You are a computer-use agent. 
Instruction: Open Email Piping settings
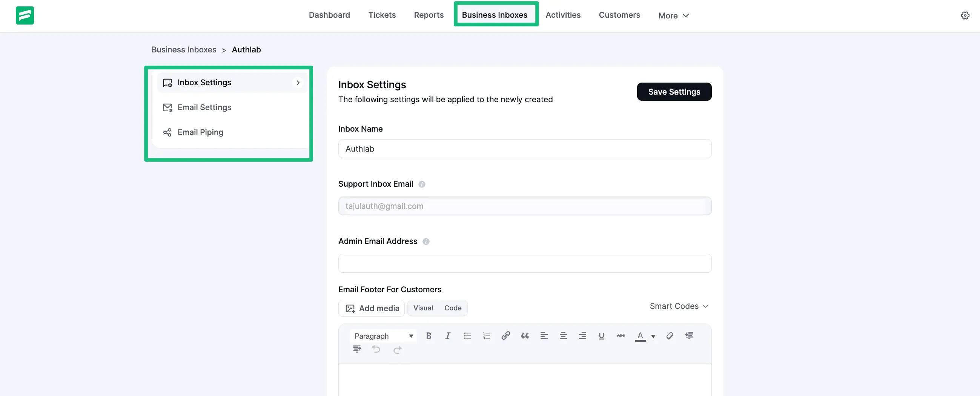(201, 132)
